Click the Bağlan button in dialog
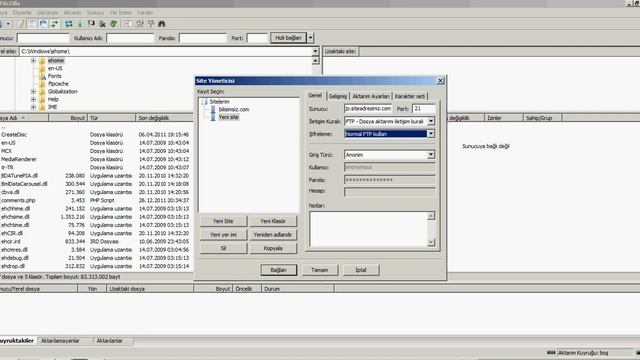Screen dimensions: 640x360 point(279,270)
